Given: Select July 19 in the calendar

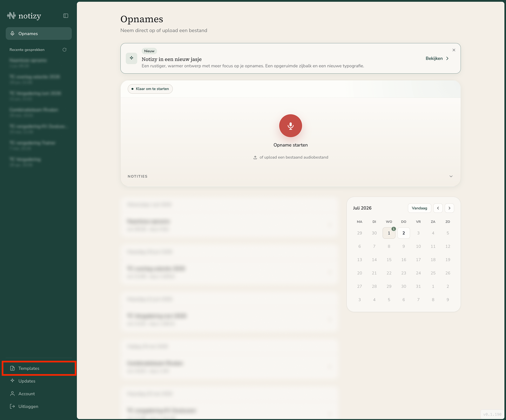Looking at the screenshot, I should (448, 260).
